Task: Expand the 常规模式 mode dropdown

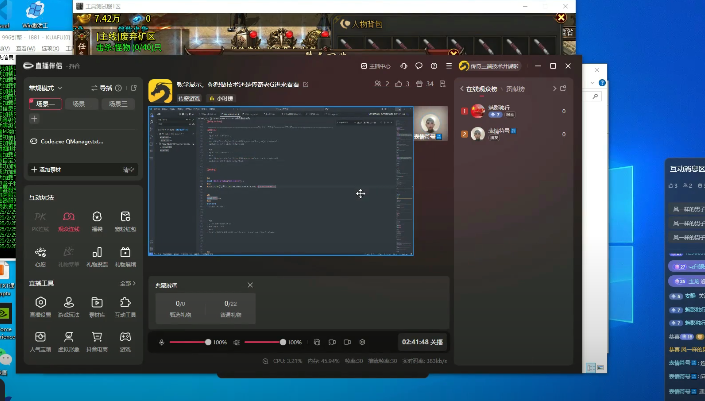Action: (46, 87)
